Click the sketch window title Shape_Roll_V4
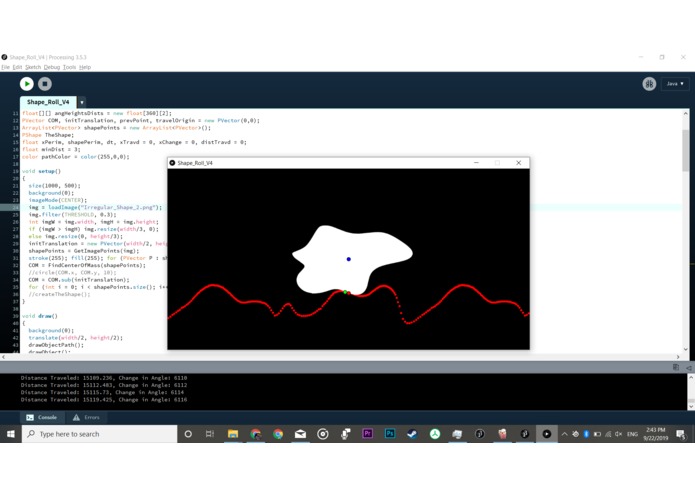The height and width of the screenshot is (494, 695). coord(195,163)
